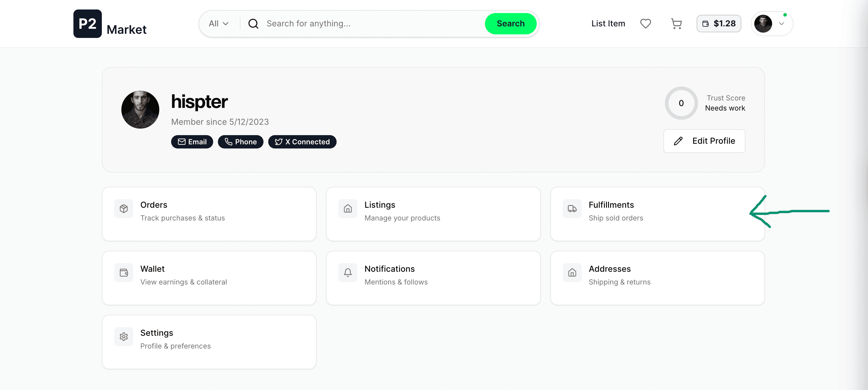Expand the user avatar menu chevron
This screenshot has width=868, height=390.
tap(781, 24)
